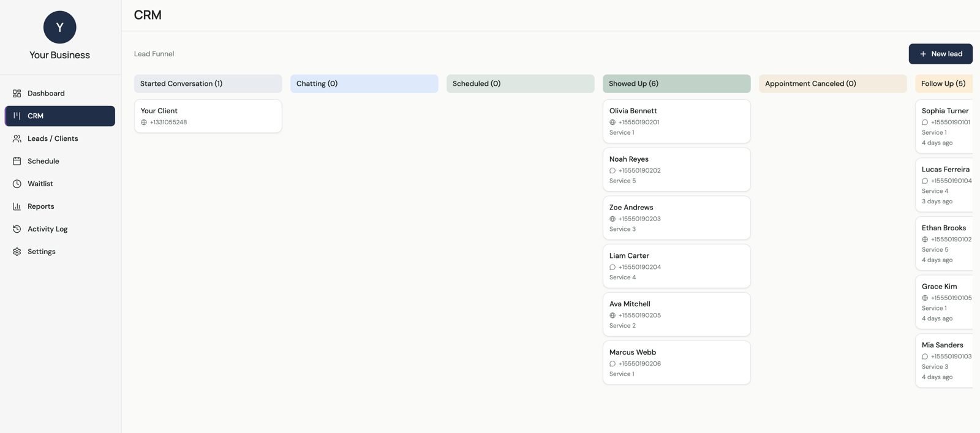Open the Dashboard menu item

[x=60, y=93]
